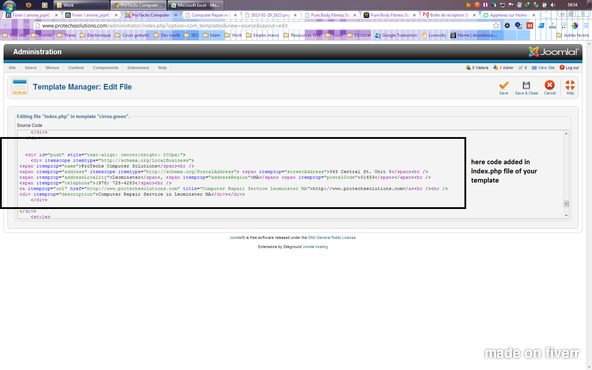Click the source code scrollbar down arrow
Image resolution: width=592 pixels, height=370 pixels.
click(566, 215)
